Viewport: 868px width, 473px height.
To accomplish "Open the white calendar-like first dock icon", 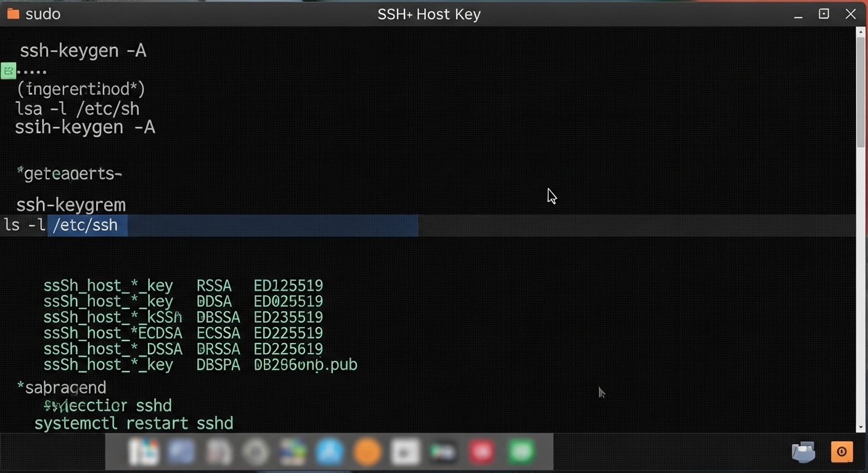I will click(143, 453).
